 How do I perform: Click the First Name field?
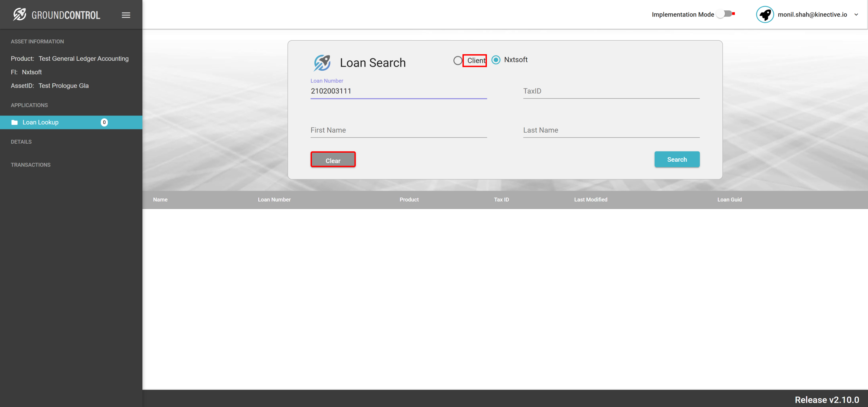pyautogui.click(x=398, y=130)
